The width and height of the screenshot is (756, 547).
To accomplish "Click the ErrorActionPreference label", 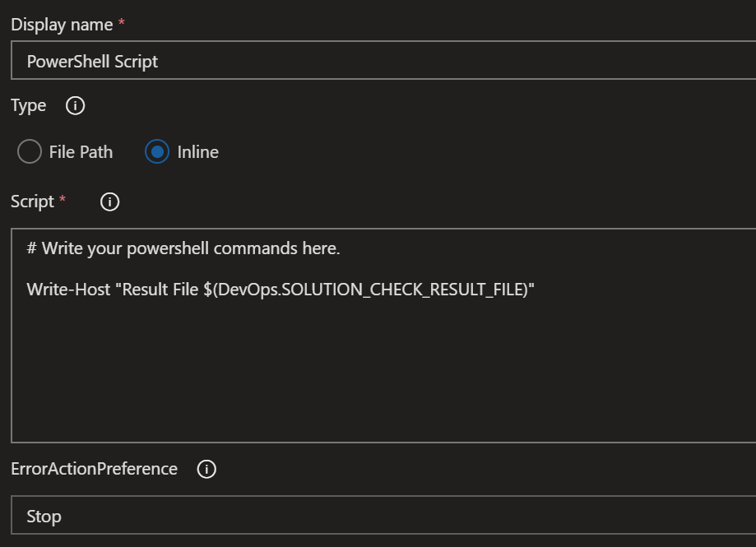I will [94, 469].
